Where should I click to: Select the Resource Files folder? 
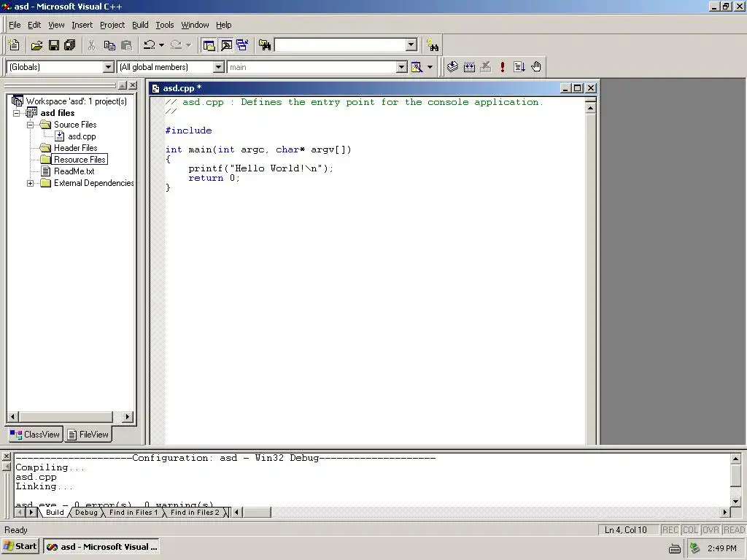(80, 160)
